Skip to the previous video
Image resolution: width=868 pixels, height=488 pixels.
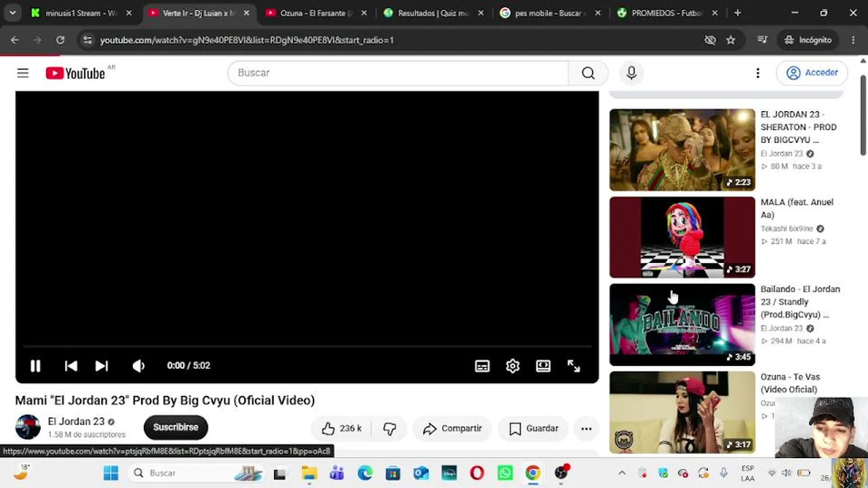click(71, 366)
